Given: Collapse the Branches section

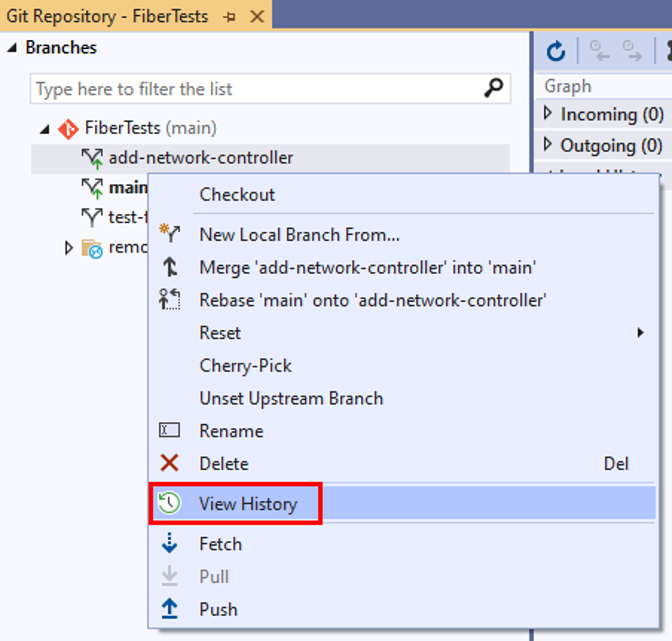Looking at the screenshot, I should pyautogui.click(x=12, y=48).
